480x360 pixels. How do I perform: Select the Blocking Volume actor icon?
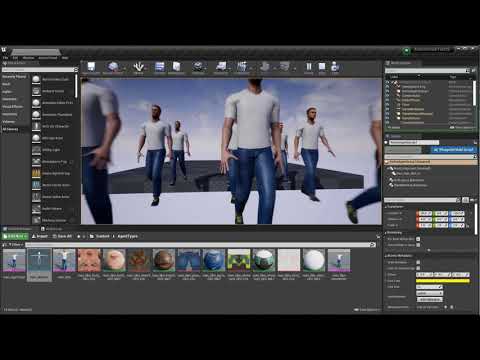click(x=36, y=220)
